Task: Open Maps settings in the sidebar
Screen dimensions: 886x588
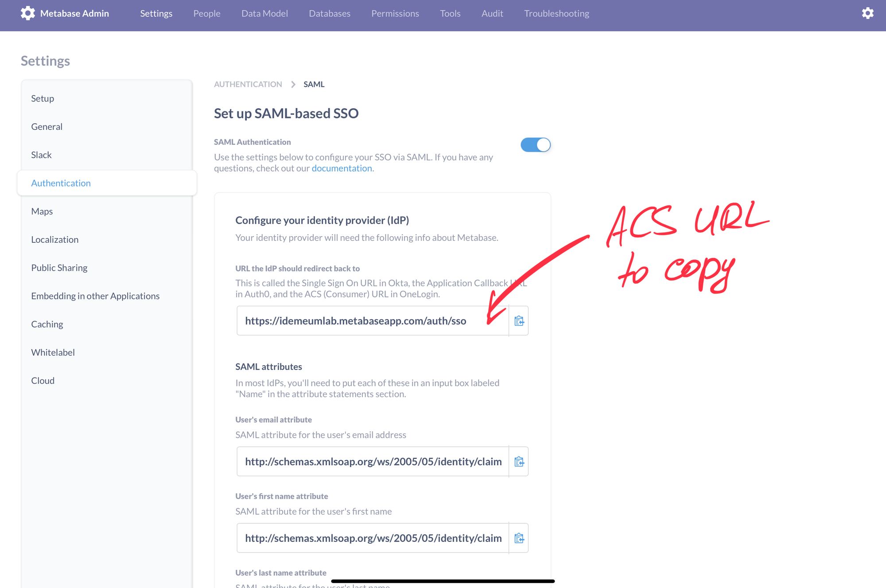Action: (x=107, y=211)
